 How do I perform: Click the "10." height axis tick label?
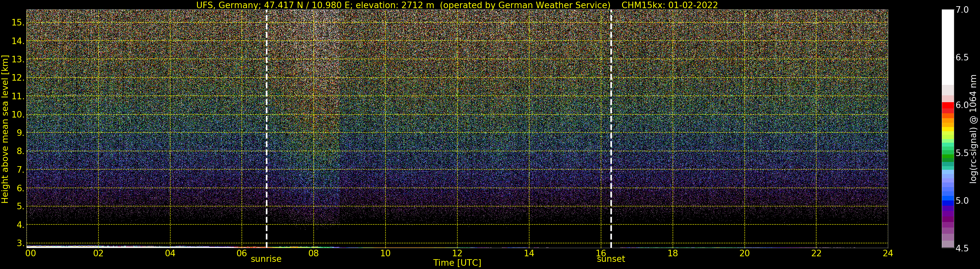[18, 115]
